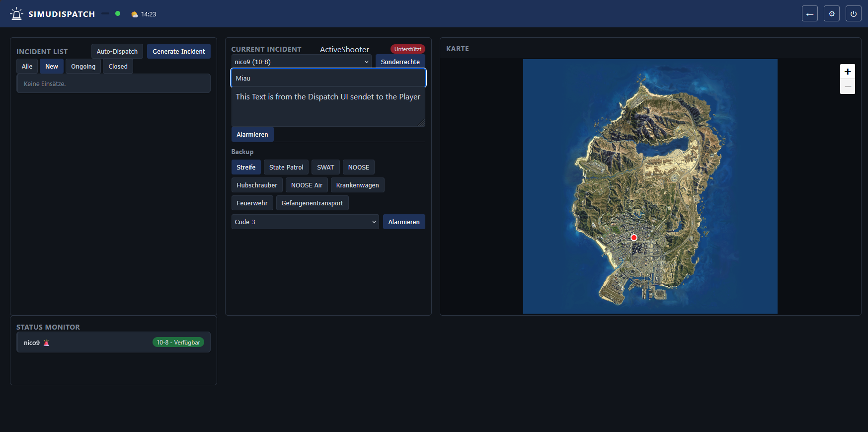
Task: Select Gefangenentransport backup
Action: pyautogui.click(x=313, y=203)
